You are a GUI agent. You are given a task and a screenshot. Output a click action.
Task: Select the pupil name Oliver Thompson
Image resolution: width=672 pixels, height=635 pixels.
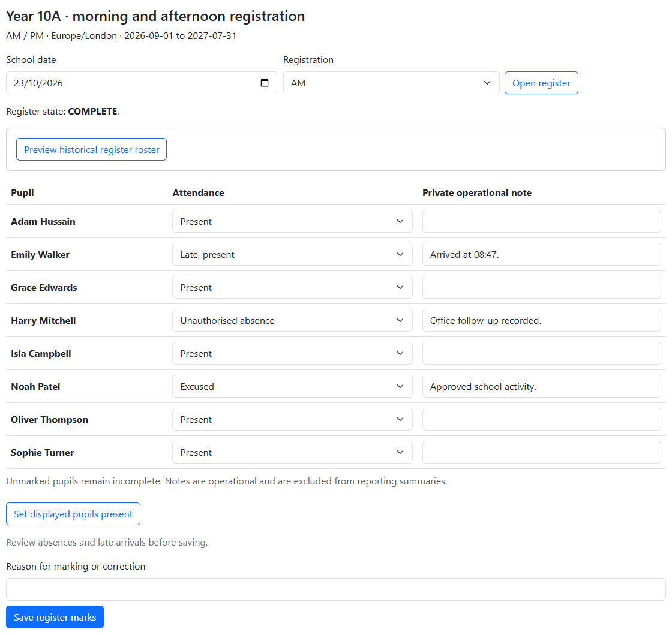coord(49,419)
